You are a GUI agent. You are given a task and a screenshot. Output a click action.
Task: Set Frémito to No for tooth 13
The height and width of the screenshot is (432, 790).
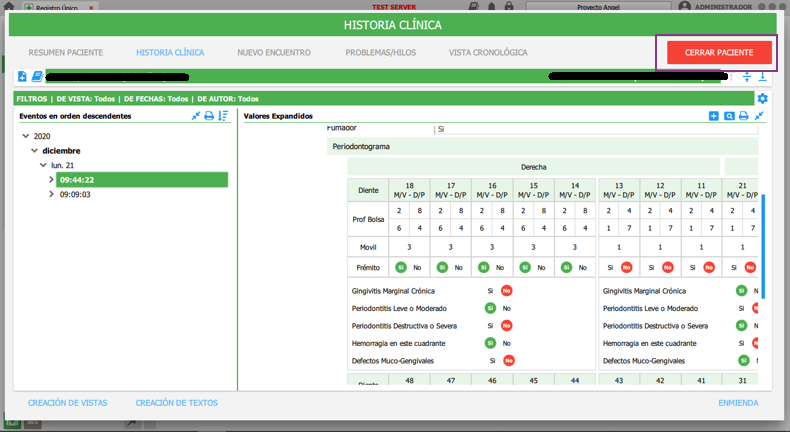point(626,268)
